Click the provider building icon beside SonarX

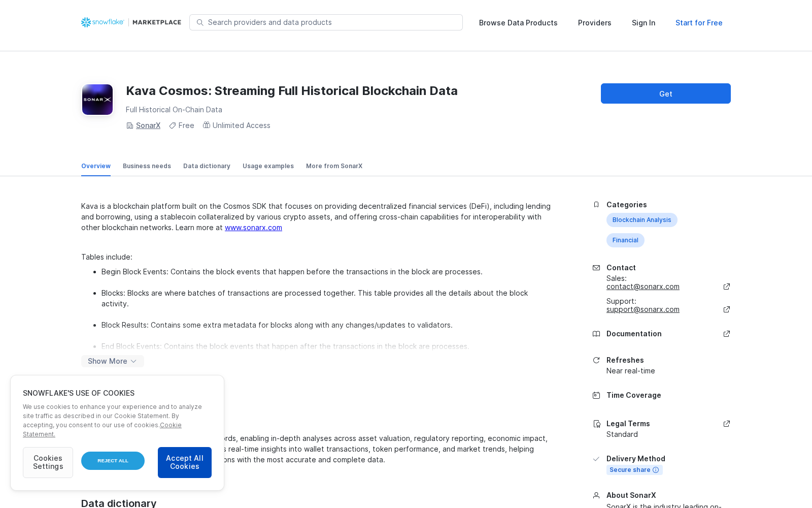pos(129,125)
